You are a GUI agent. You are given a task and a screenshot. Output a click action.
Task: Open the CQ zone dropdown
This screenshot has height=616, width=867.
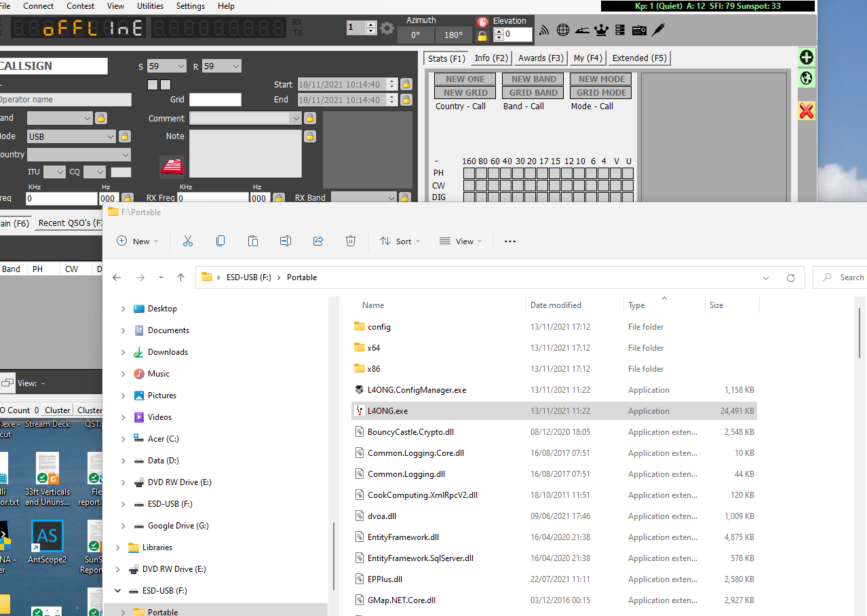pyautogui.click(x=94, y=172)
